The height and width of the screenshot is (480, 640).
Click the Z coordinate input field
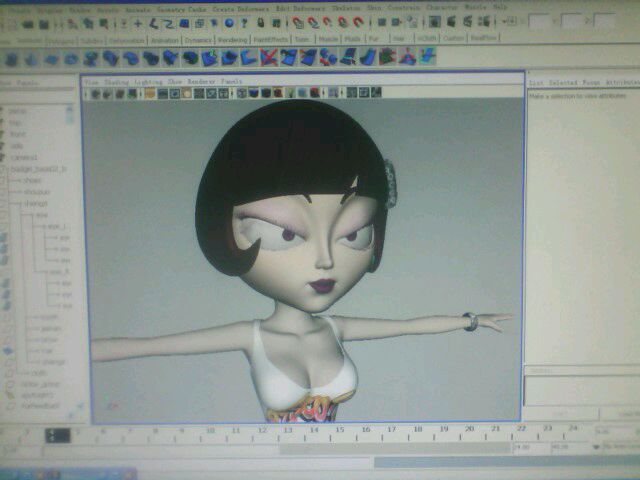click(604, 20)
